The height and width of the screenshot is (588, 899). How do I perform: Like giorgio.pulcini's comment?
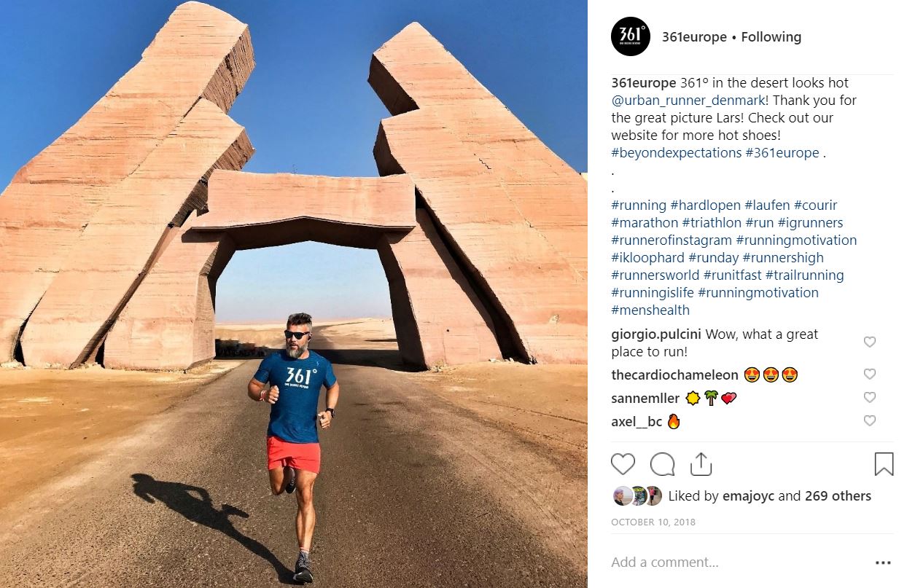[x=869, y=342]
